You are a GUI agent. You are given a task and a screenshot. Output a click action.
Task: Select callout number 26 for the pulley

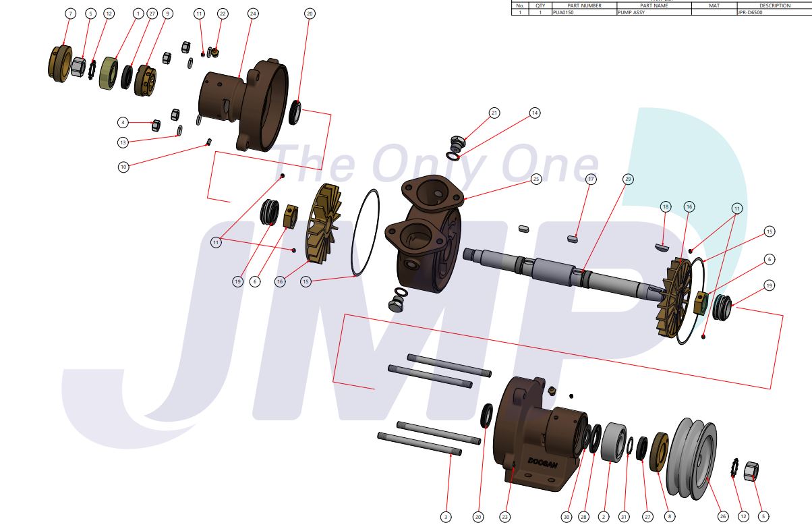point(722,516)
